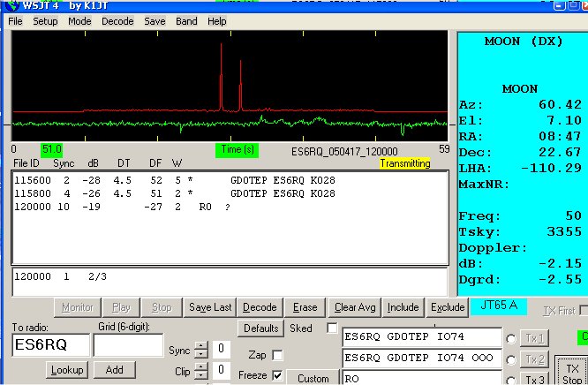The width and height of the screenshot is (588, 385).
Task: Select radio button for Tx1 message
Action: click(511, 339)
